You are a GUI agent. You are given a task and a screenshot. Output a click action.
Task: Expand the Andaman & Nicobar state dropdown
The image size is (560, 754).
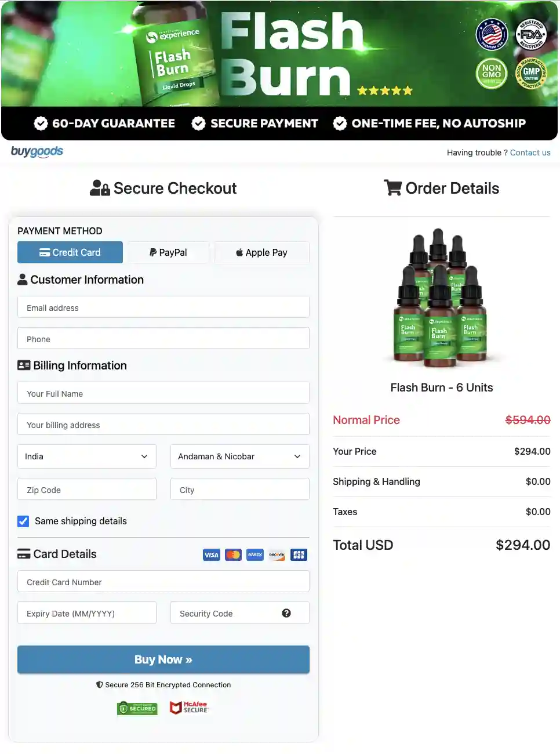239,456
